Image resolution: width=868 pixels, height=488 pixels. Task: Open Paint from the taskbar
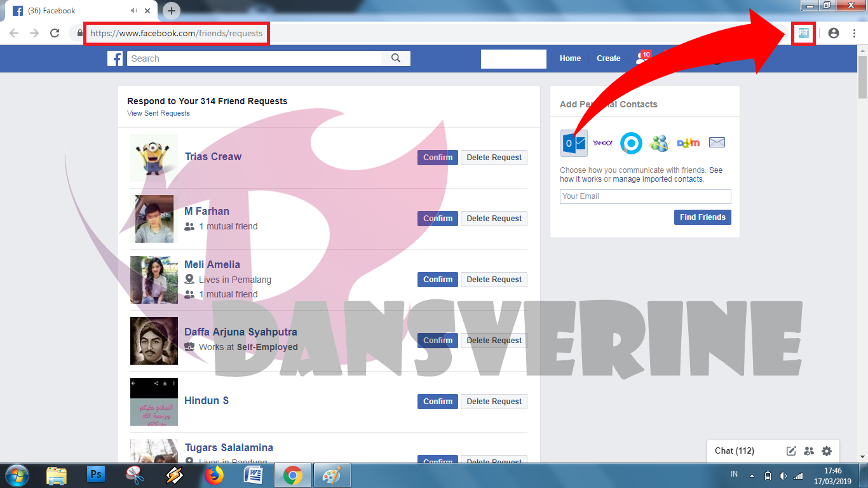[x=332, y=475]
